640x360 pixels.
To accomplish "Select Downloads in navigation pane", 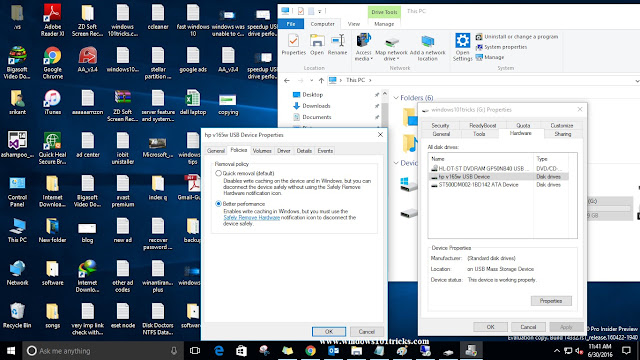I will pos(316,106).
